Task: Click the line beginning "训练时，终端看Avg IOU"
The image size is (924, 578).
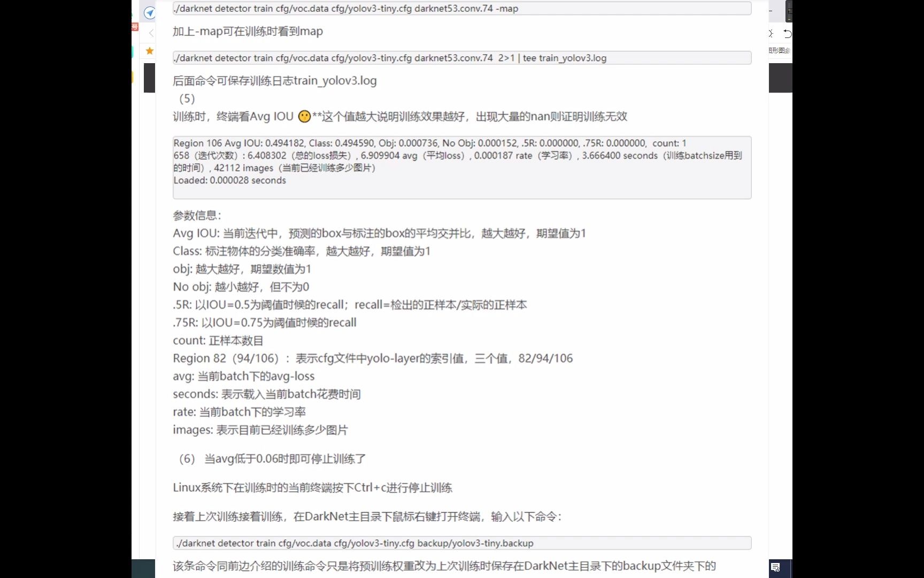Action: tap(400, 116)
